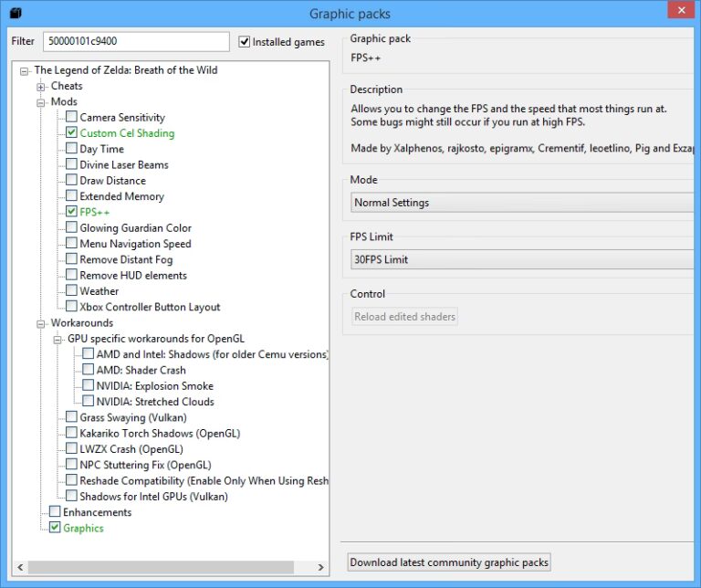Screen dimensions: 701x588
Task: Enable the Draw Distance mod checkbox
Action: tap(71, 180)
